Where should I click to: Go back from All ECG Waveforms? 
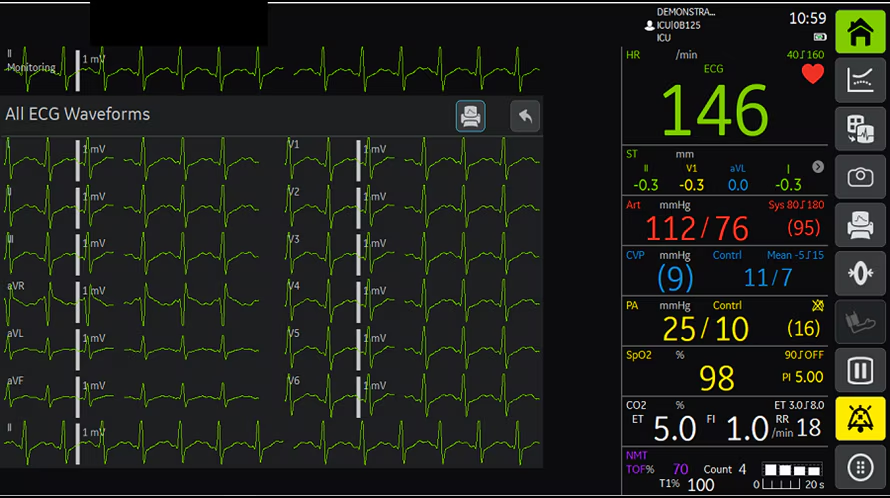click(x=525, y=116)
